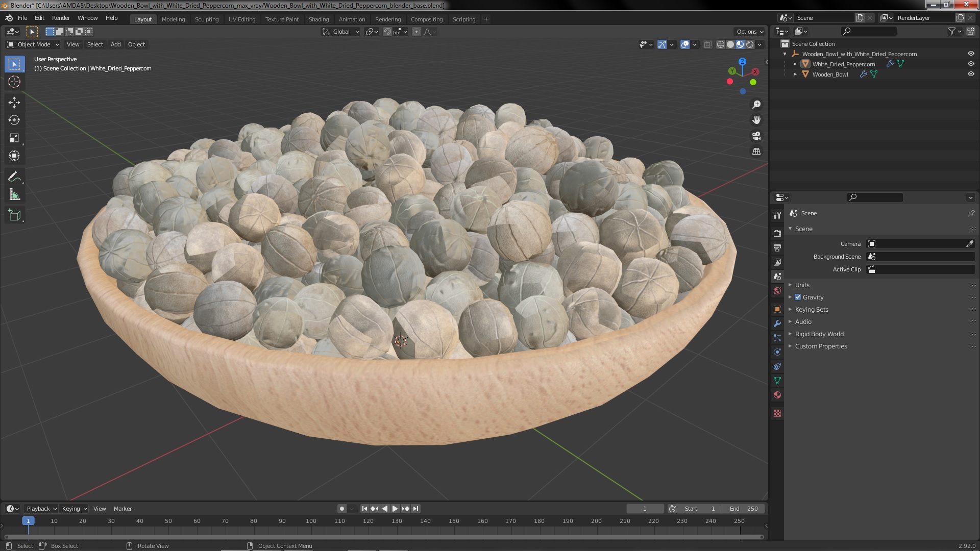Open the Output properties tab

pyautogui.click(x=777, y=247)
